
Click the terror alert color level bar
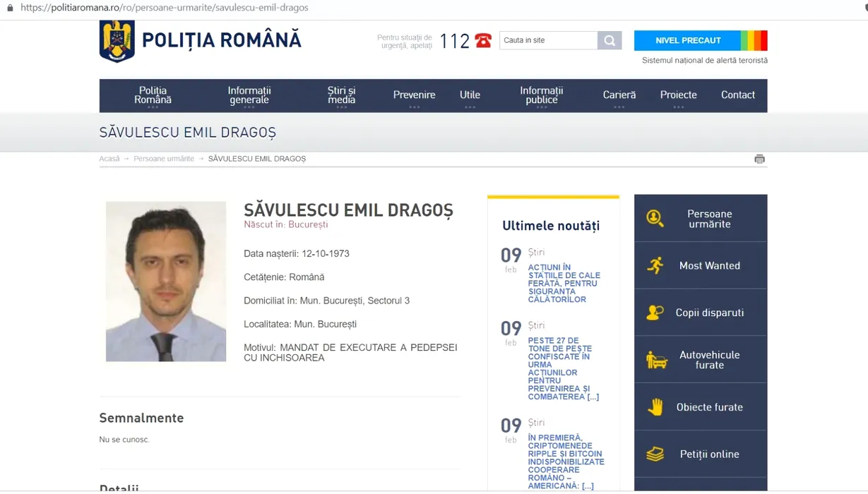pyautogui.click(x=754, y=40)
